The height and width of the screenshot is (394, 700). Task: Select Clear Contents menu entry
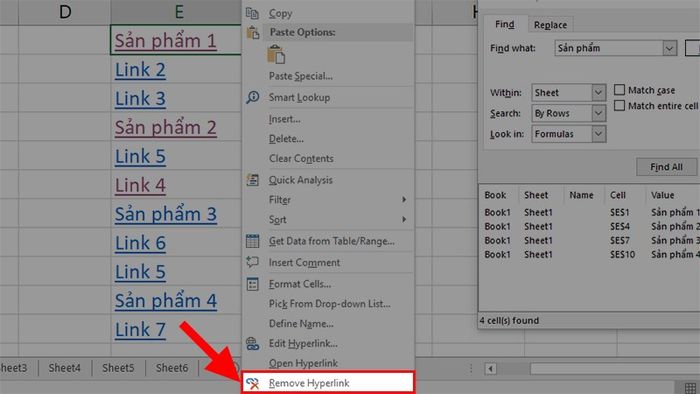328,158
